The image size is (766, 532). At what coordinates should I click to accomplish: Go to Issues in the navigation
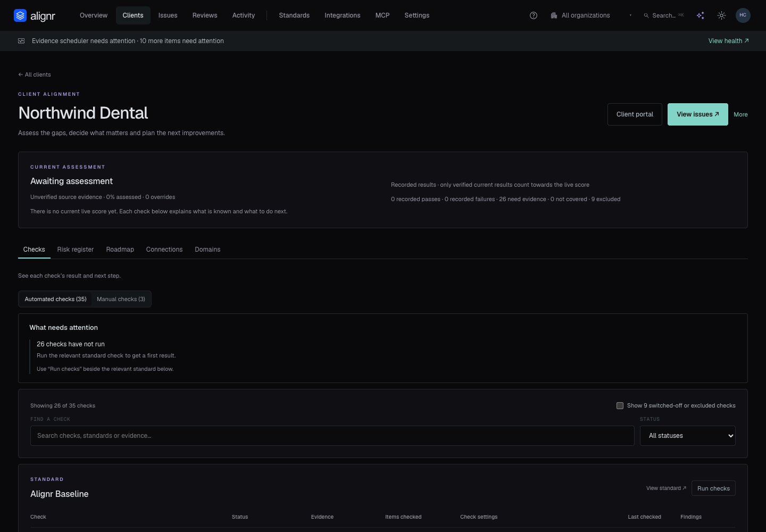point(168,15)
